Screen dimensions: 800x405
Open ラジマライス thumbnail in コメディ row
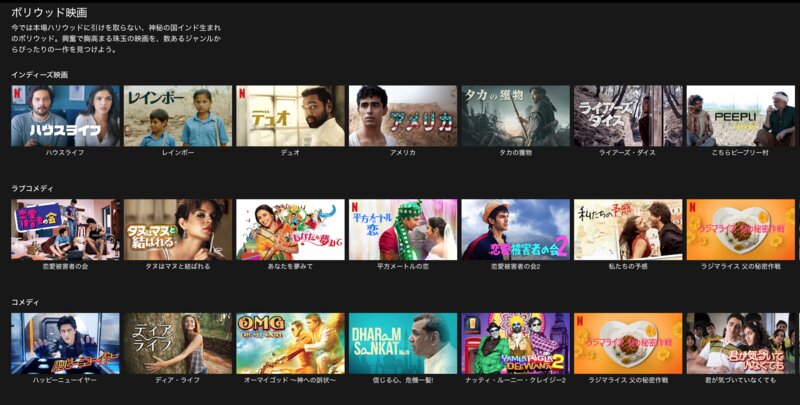coord(628,343)
